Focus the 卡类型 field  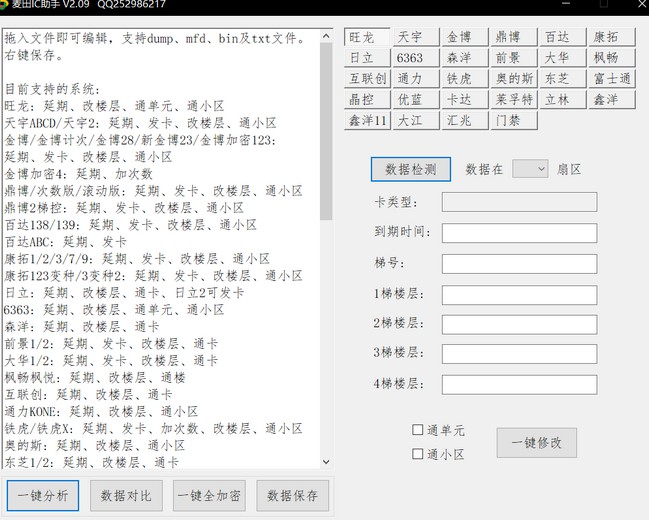pos(519,202)
